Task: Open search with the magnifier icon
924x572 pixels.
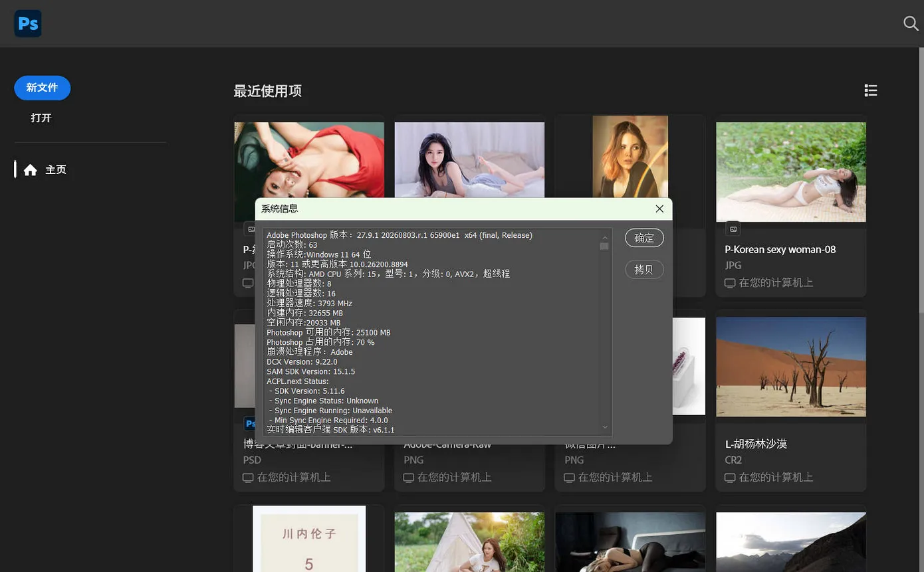Action: click(911, 23)
